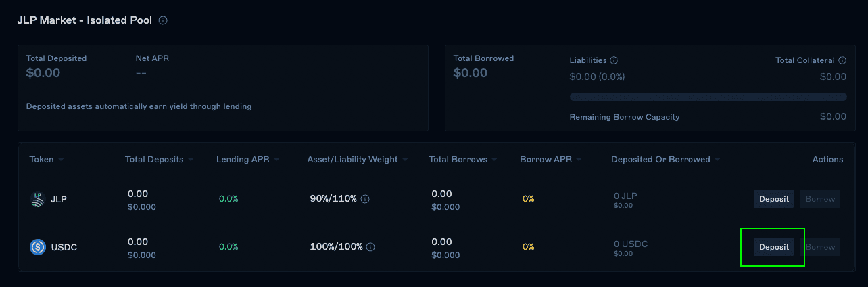Viewport: 868px width, 287px height.
Task: Click info icon beside JLP Market title
Action: click(x=163, y=20)
